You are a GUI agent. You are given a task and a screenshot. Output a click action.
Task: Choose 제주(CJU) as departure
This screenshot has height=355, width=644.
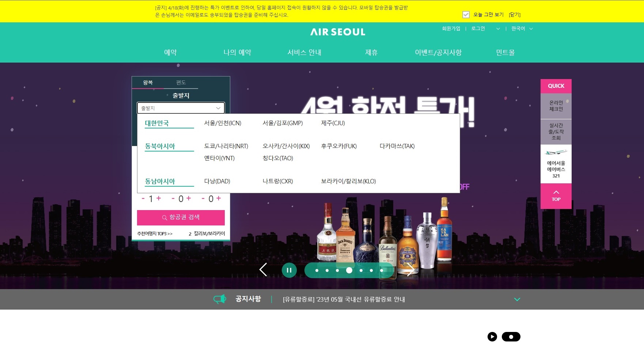pos(333,123)
